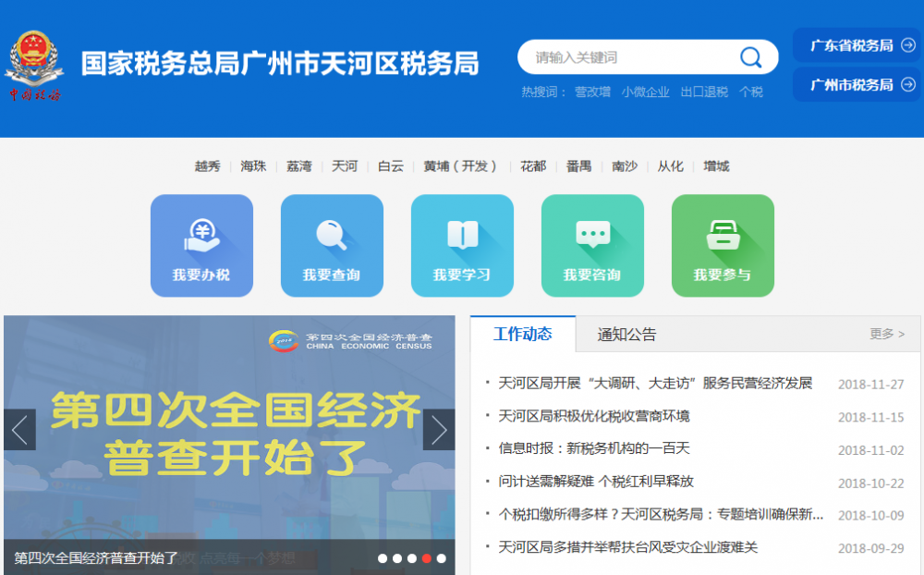
Task: Open the 我要查询 inquiry icon
Action: tap(332, 245)
